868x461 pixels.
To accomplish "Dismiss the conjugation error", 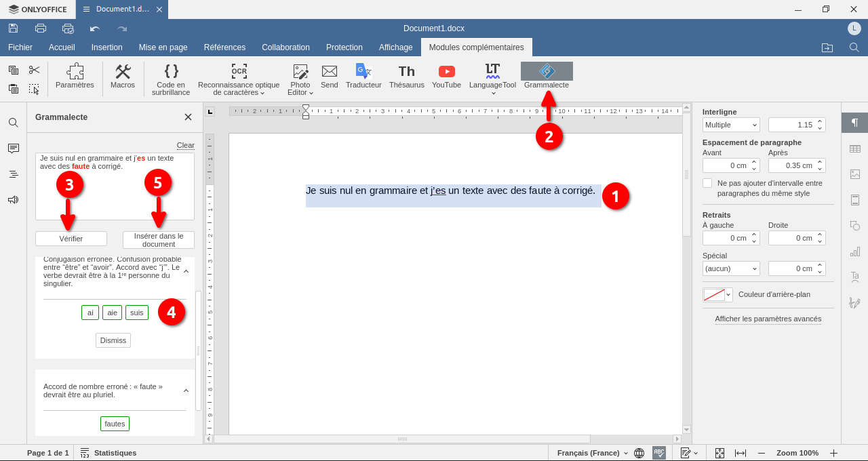I will [113, 340].
